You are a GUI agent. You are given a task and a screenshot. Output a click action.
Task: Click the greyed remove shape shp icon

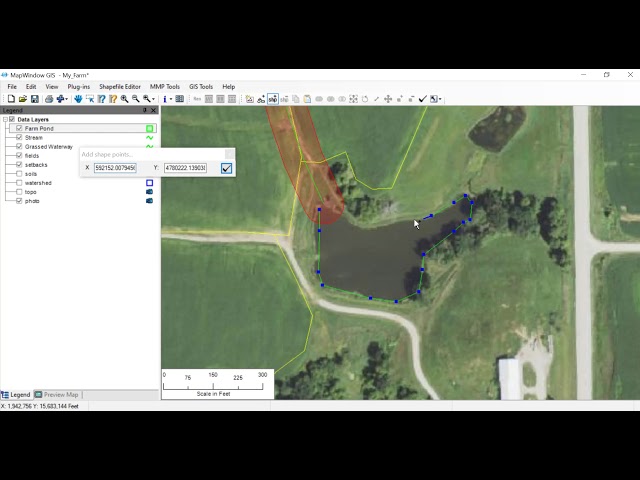(x=284, y=99)
